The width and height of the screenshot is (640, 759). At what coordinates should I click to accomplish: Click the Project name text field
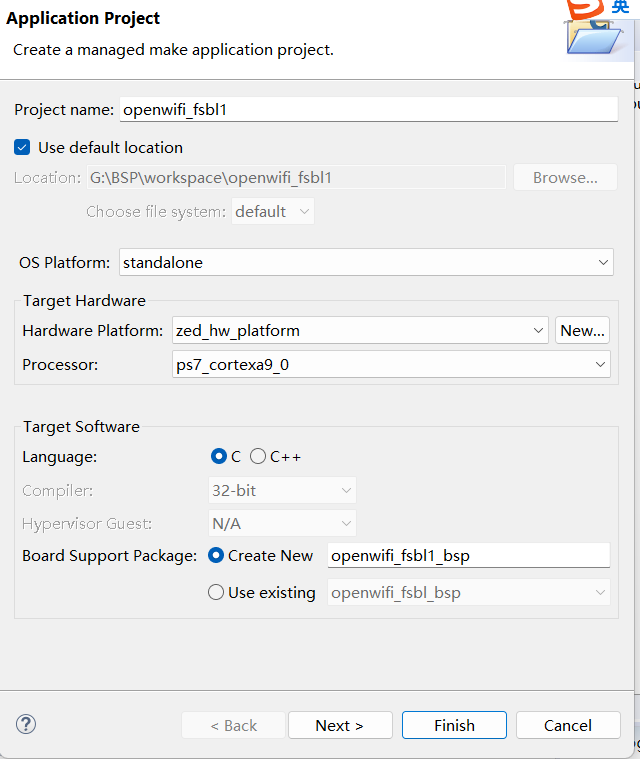(368, 109)
